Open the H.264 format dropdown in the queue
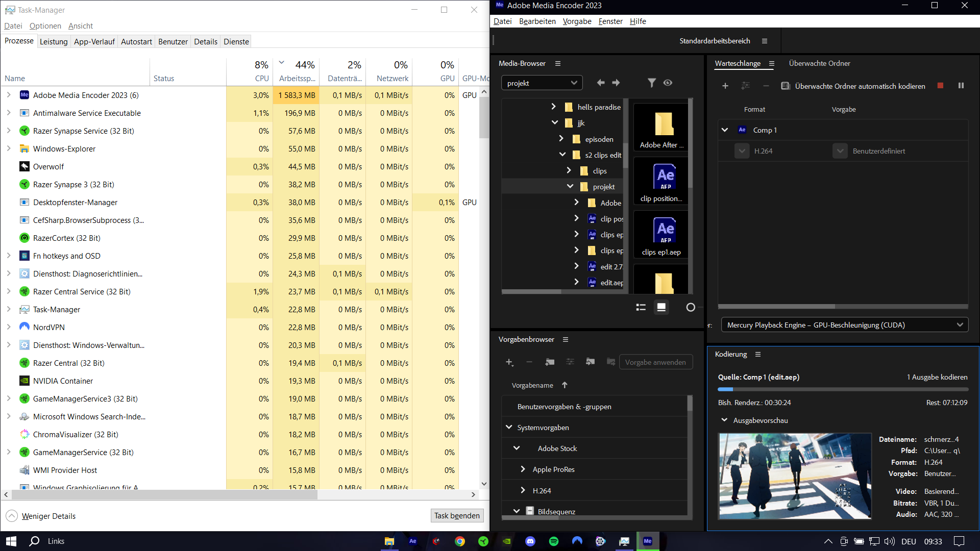This screenshot has height=551, width=980. pyautogui.click(x=742, y=151)
